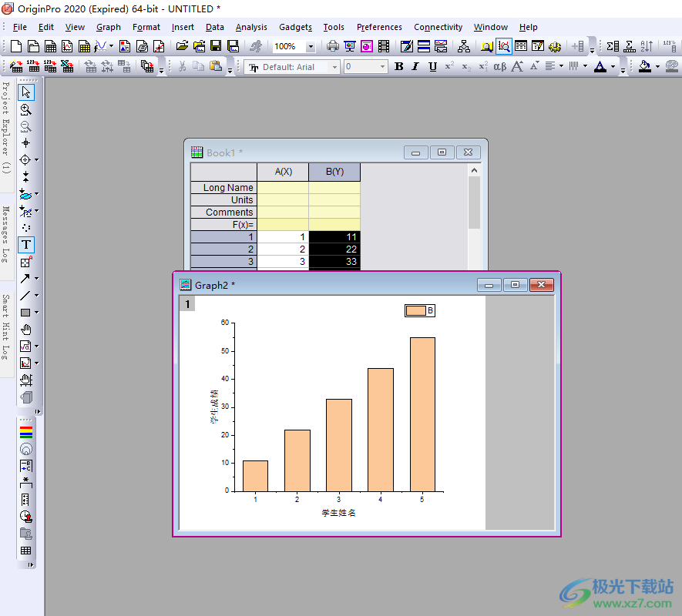The image size is (682, 616).
Task: Open the zoom percentage dropdown
Action: (311, 46)
